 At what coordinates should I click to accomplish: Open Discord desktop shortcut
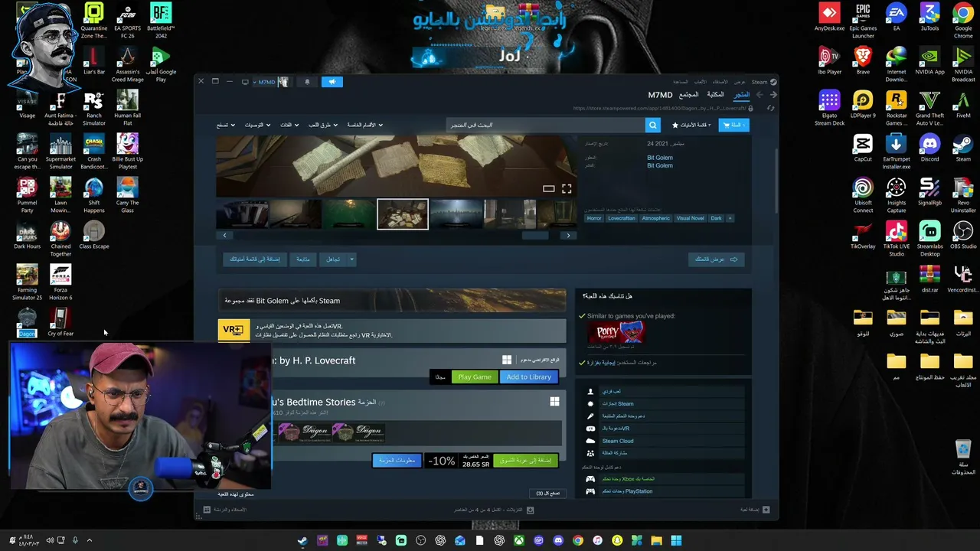click(929, 148)
